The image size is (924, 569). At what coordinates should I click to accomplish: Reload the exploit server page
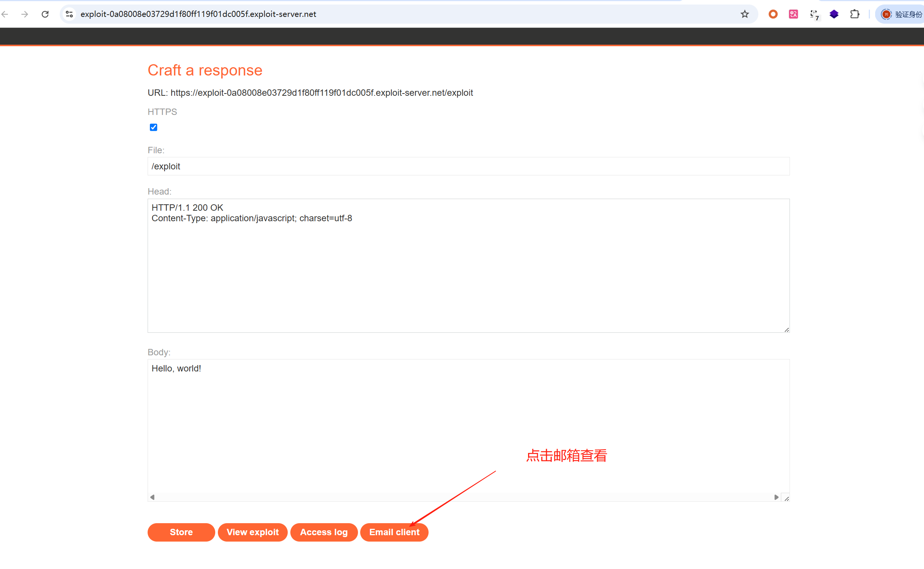[45, 14]
